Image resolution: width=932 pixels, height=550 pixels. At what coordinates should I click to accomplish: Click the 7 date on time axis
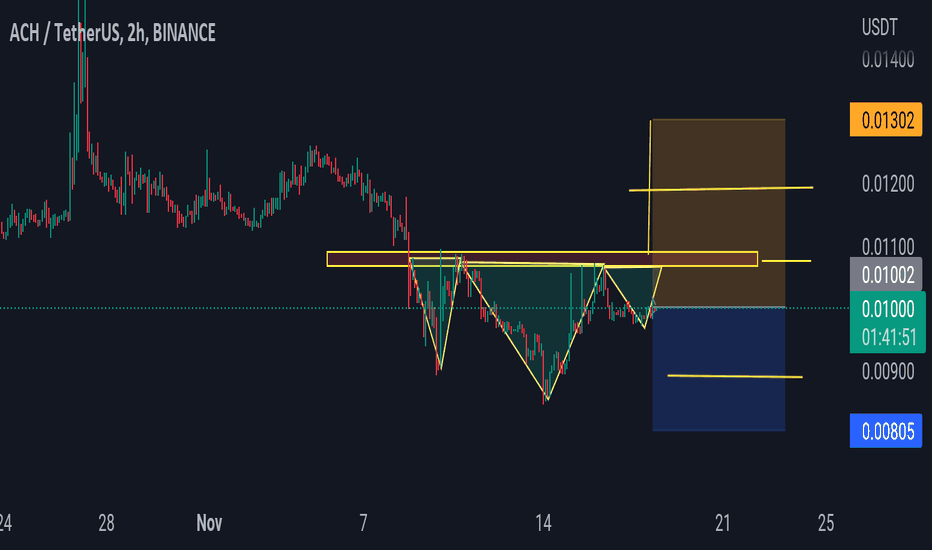363,523
